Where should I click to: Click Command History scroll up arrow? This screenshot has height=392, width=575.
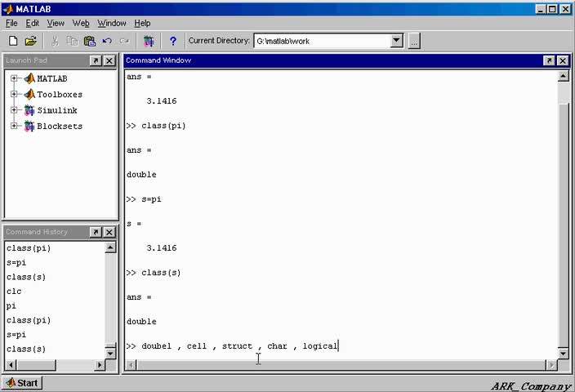(x=110, y=247)
